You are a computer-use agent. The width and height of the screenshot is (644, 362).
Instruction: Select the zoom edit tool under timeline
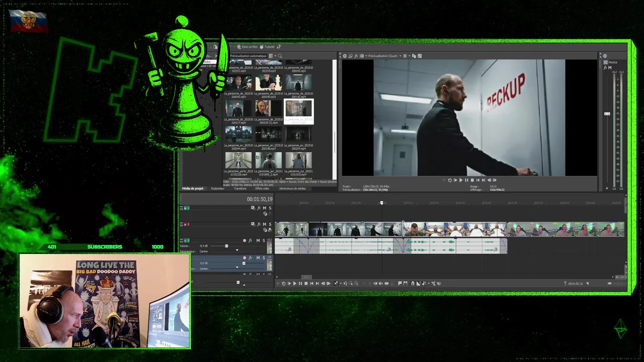(356, 283)
